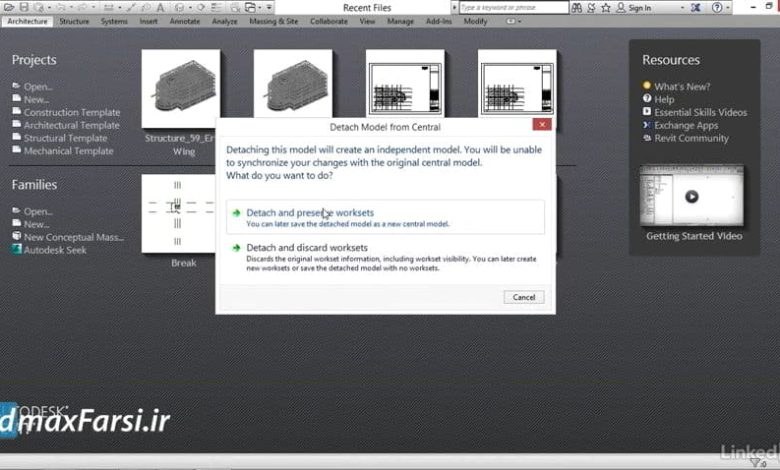Open the Redo history dropdown arrow
This screenshot has width=780, height=470.
pyautogui.click(x=93, y=8)
